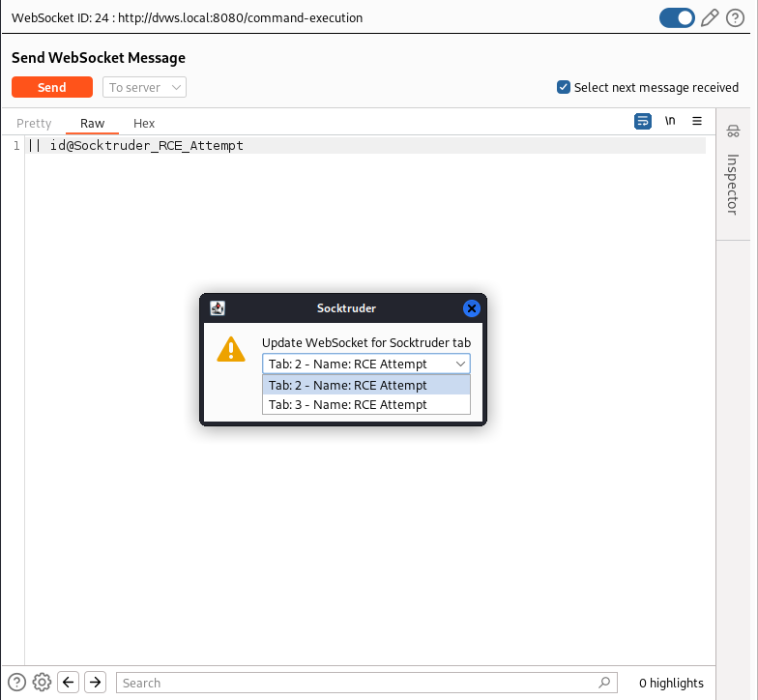The width and height of the screenshot is (758, 700).
Task: Switch to the Hex tab
Action: 144,124
